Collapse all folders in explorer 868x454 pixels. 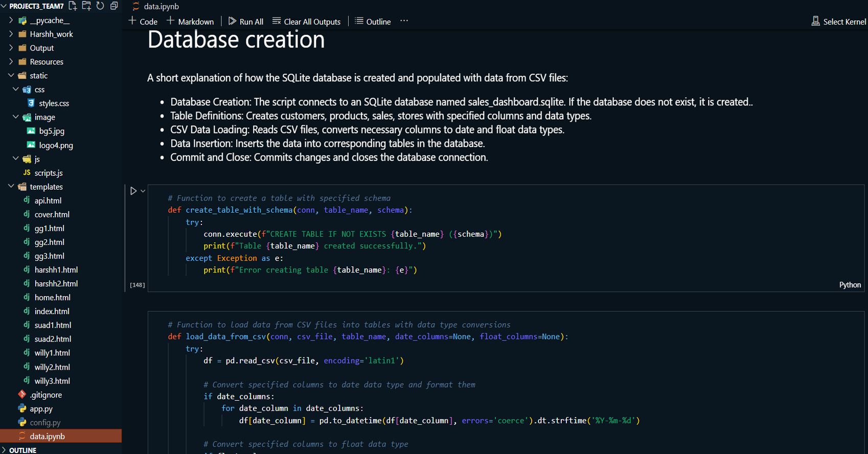(114, 6)
